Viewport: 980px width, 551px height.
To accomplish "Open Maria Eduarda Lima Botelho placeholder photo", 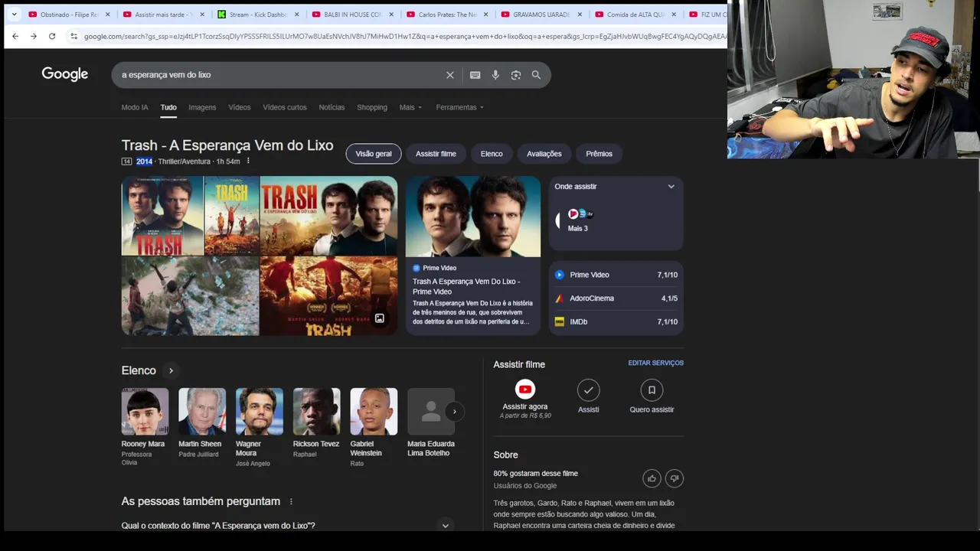I will pos(431,412).
